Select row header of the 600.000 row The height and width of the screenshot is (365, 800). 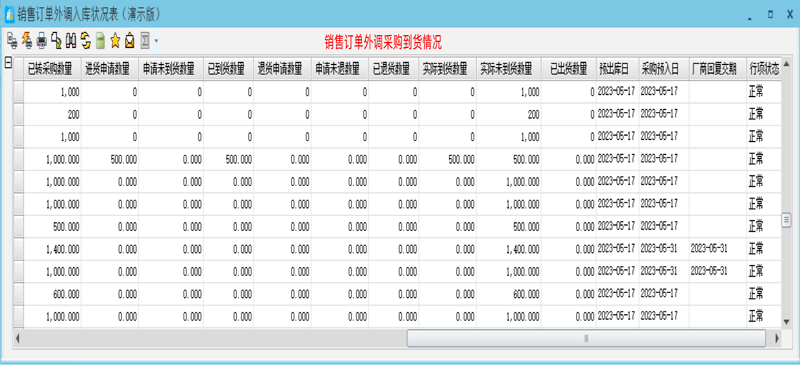point(18,294)
